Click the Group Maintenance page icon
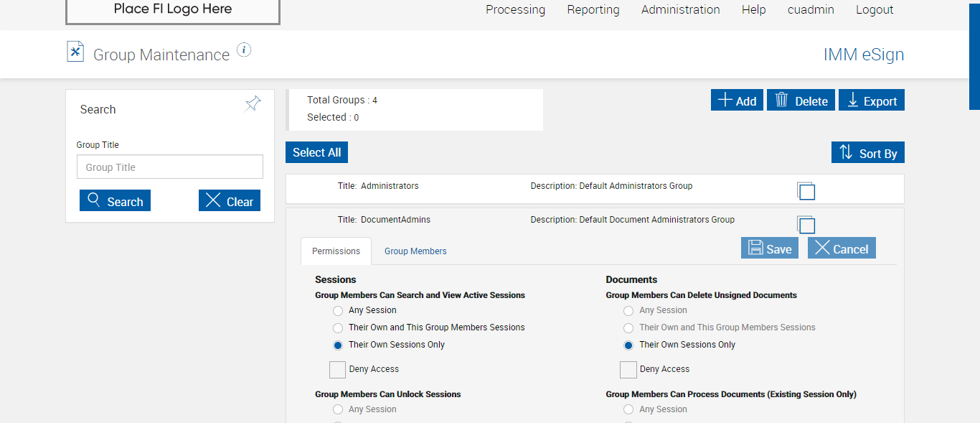The height and width of the screenshot is (423, 980). click(75, 52)
